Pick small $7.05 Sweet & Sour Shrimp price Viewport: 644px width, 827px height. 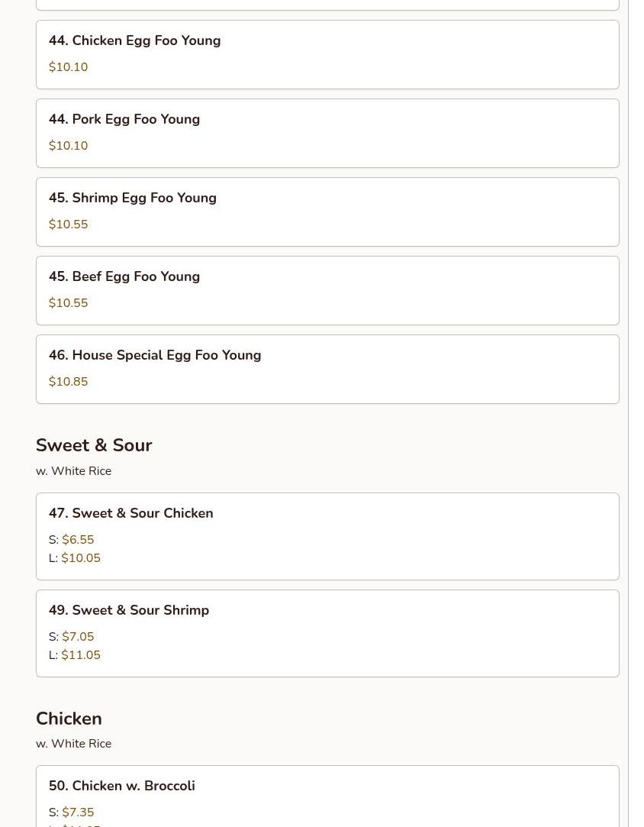point(78,637)
